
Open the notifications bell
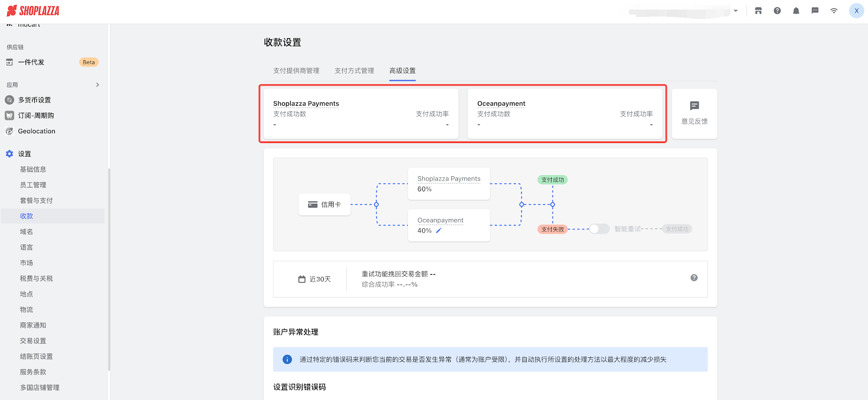tap(796, 11)
